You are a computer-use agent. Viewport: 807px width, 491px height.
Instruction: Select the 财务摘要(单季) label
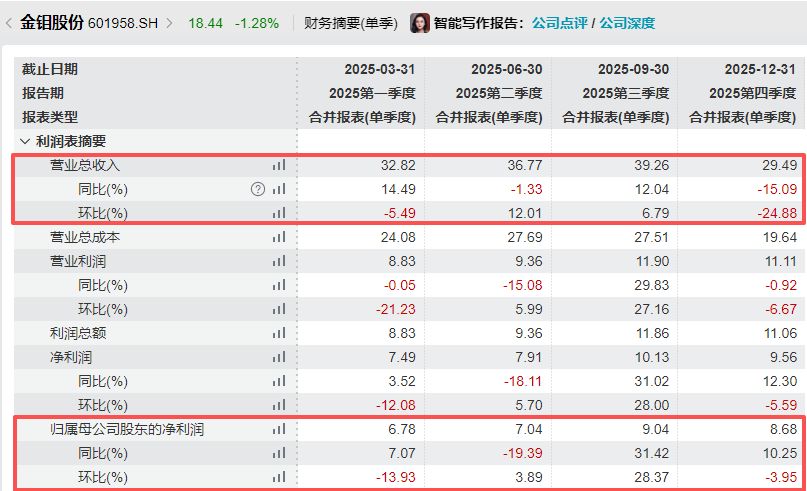click(x=351, y=23)
